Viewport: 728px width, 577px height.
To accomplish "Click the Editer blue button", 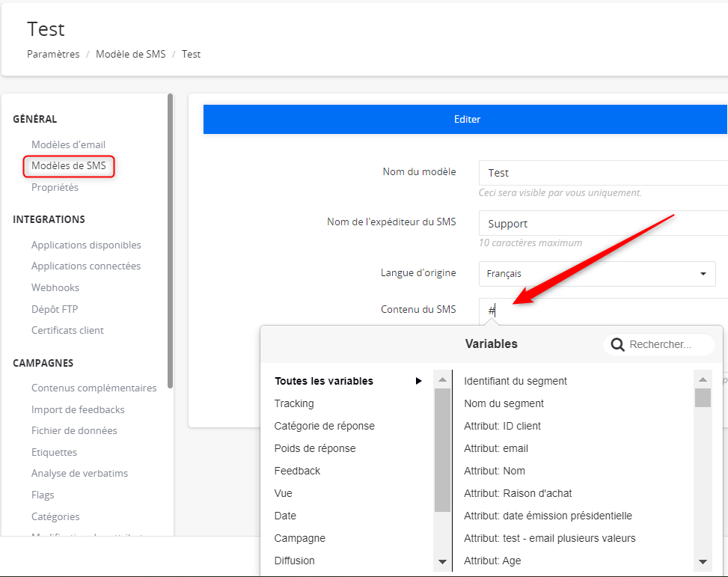I will [x=465, y=119].
